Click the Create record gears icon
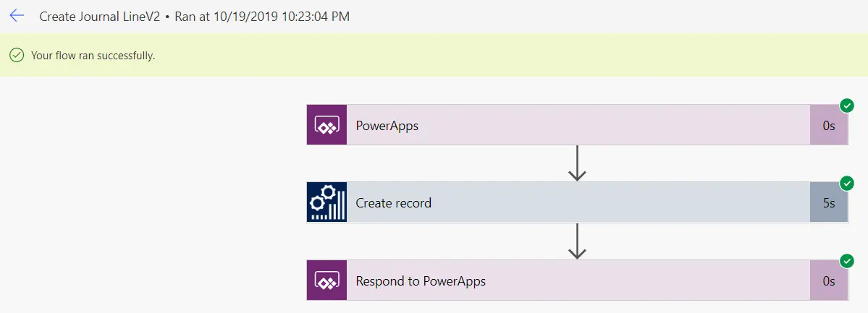868x313 pixels. pyautogui.click(x=326, y=202)
